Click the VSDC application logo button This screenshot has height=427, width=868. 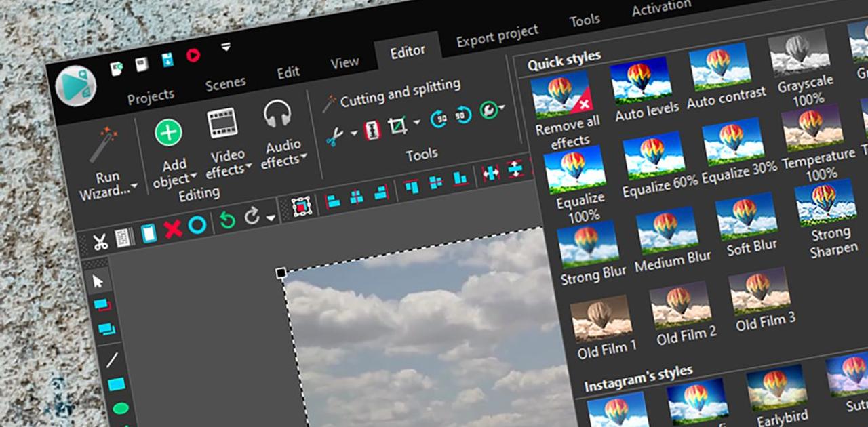pos(76,86)
